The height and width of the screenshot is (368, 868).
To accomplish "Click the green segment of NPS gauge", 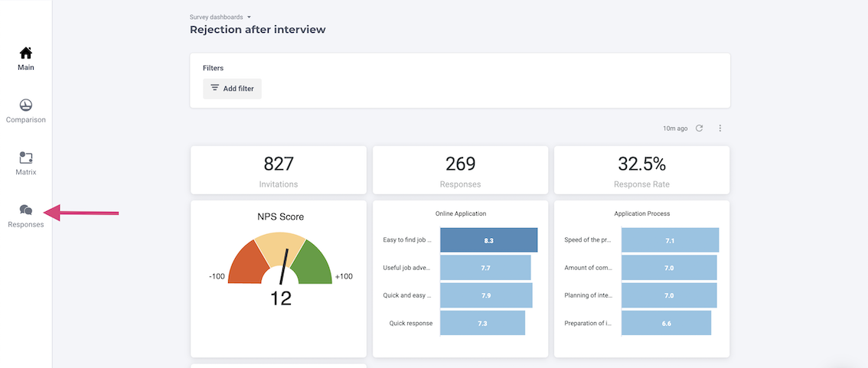I will [314, 265].
